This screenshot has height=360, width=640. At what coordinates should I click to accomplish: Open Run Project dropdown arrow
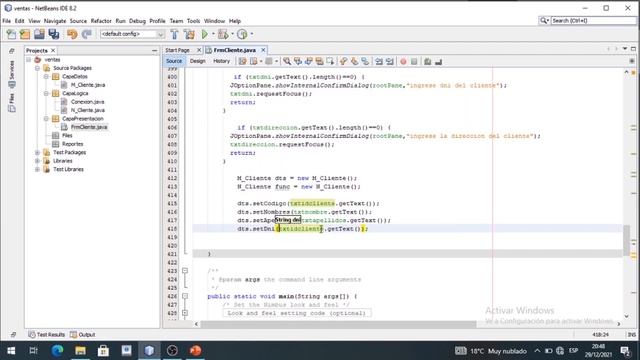[x=213, y=34]
